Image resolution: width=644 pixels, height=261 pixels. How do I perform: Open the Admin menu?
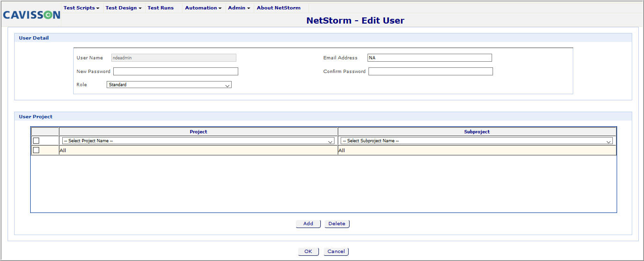tap(239, 8)
